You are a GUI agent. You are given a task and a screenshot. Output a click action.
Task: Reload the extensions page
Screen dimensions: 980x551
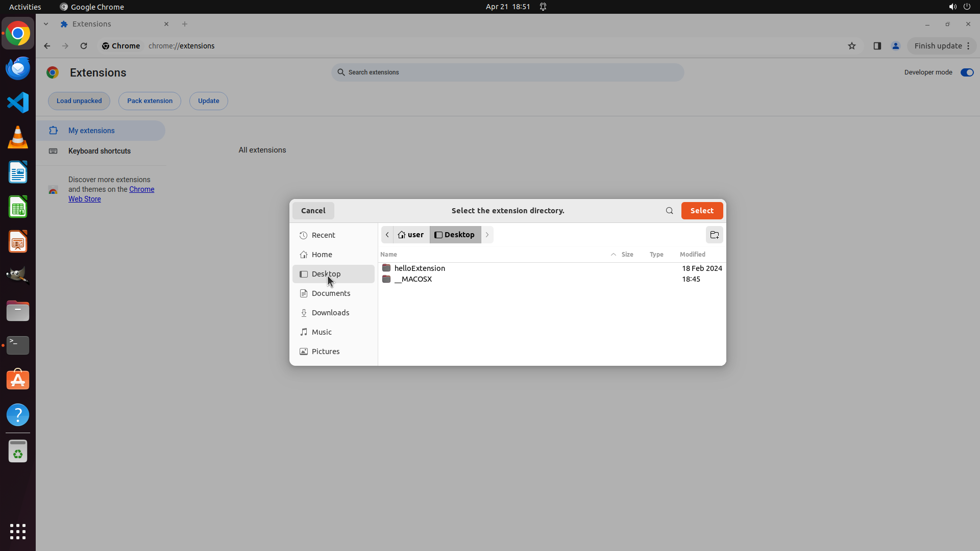point(84,46)
